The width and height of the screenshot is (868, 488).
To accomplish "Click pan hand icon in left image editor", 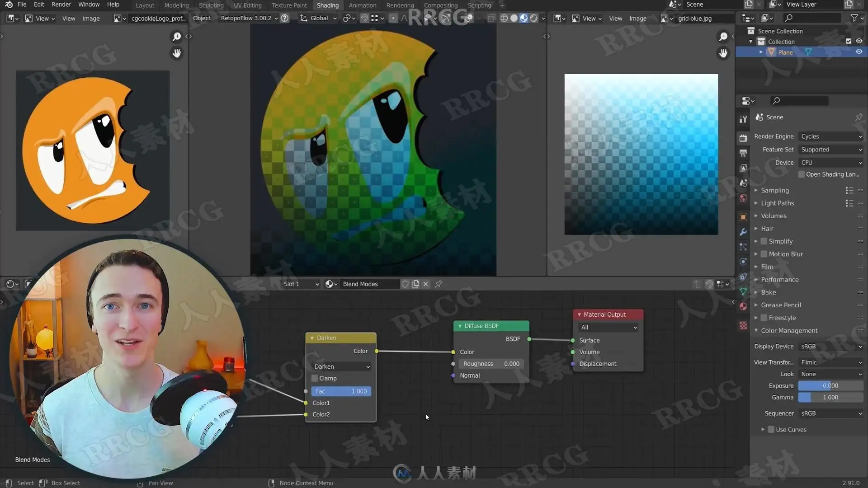I will click(x=177, y=53).
